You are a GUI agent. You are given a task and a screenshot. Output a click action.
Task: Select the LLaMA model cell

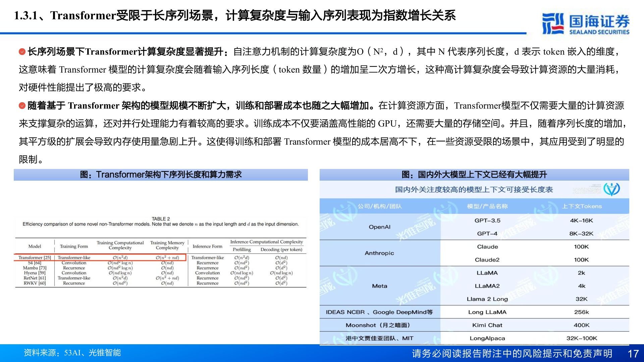point(487,273)
